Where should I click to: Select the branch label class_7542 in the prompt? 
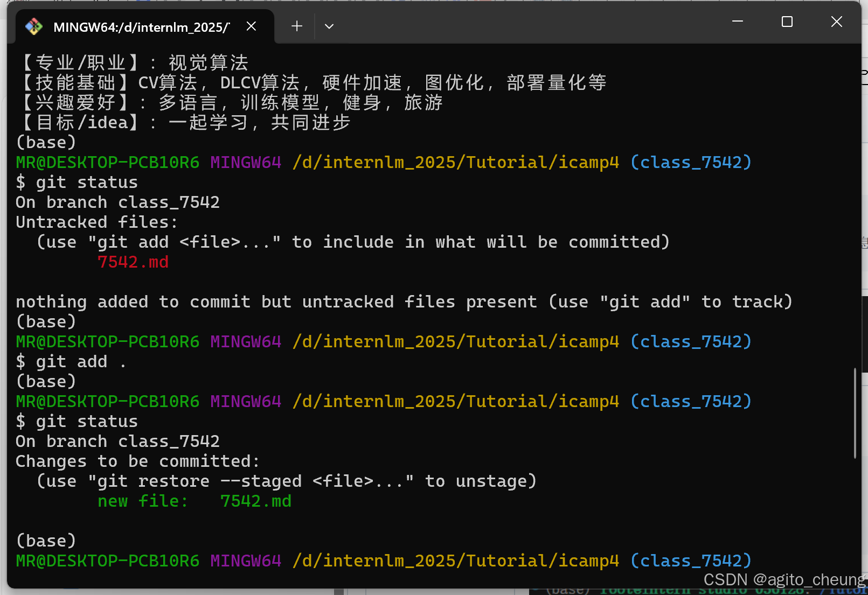[x=690, y=162]
